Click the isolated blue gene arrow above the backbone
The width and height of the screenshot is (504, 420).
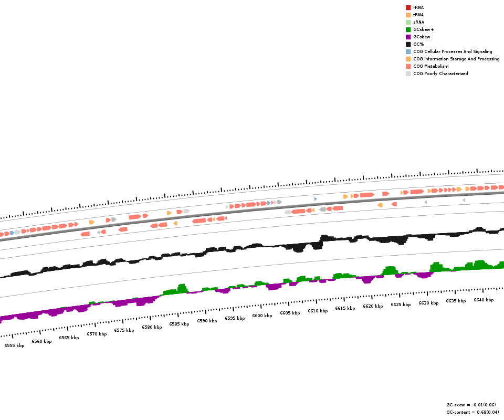[x=316, y=199]
